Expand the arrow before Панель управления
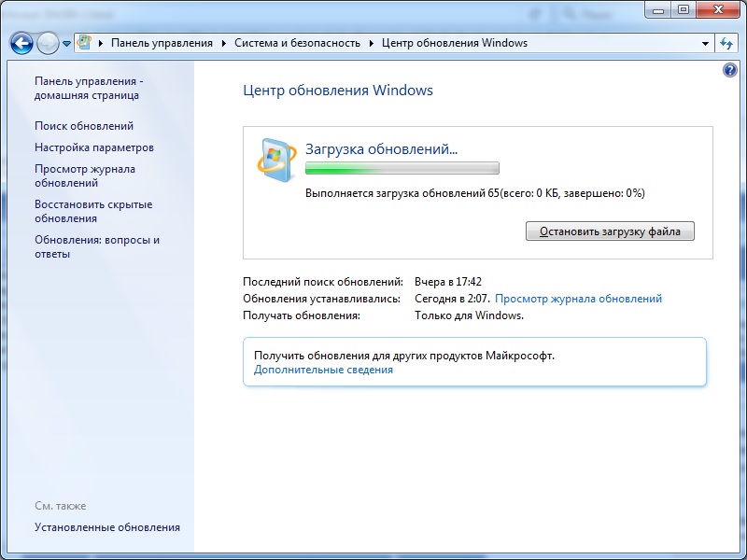This screenshot has height=560, width=747. tap(101, 43)
